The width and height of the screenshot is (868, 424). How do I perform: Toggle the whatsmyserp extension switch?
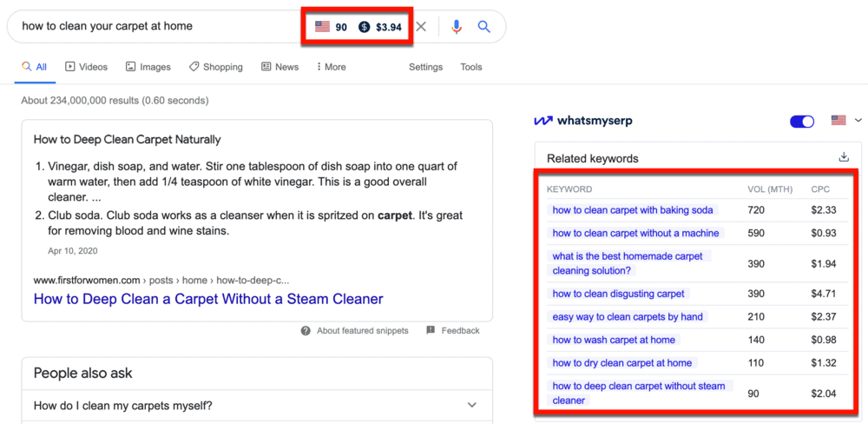[802, 122]
